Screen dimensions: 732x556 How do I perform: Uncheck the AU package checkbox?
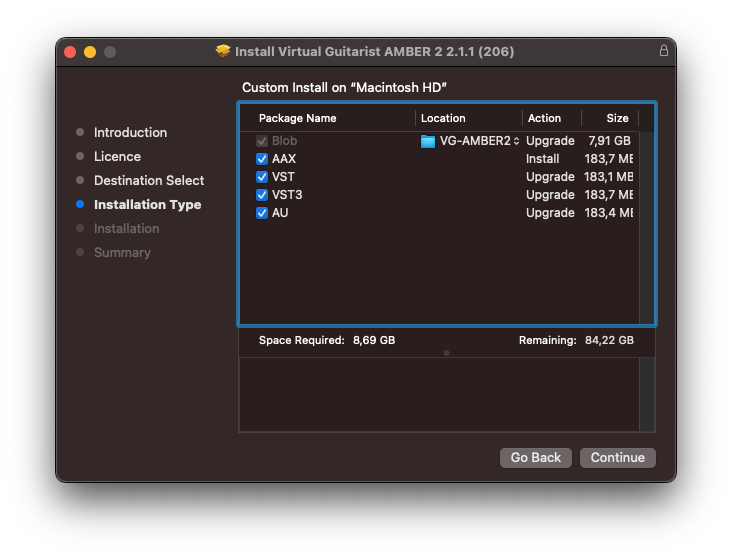point(262,213)
